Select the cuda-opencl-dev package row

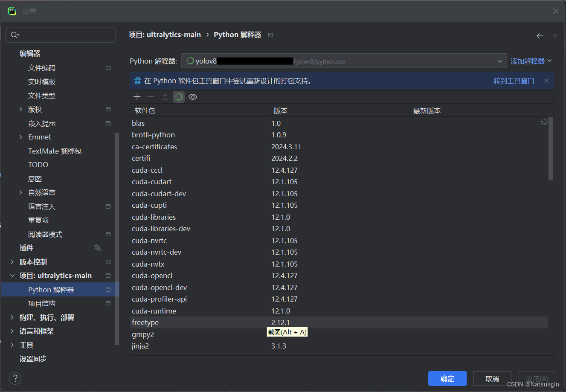pyautogui.click(x=339, y=287)
